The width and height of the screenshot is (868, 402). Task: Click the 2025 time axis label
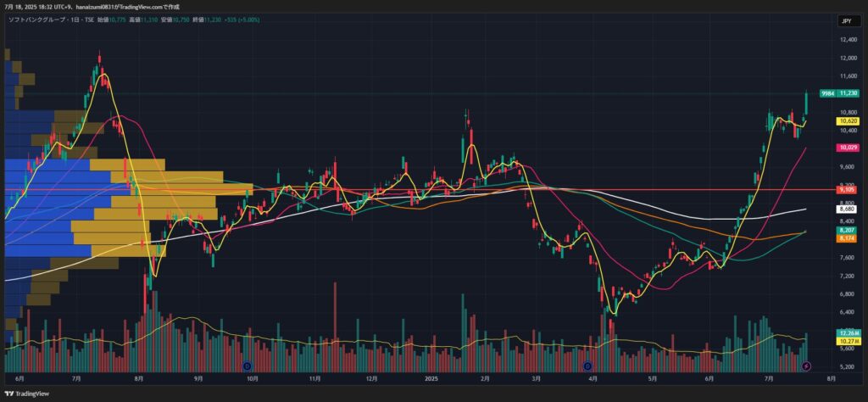[x=431, y=379]
